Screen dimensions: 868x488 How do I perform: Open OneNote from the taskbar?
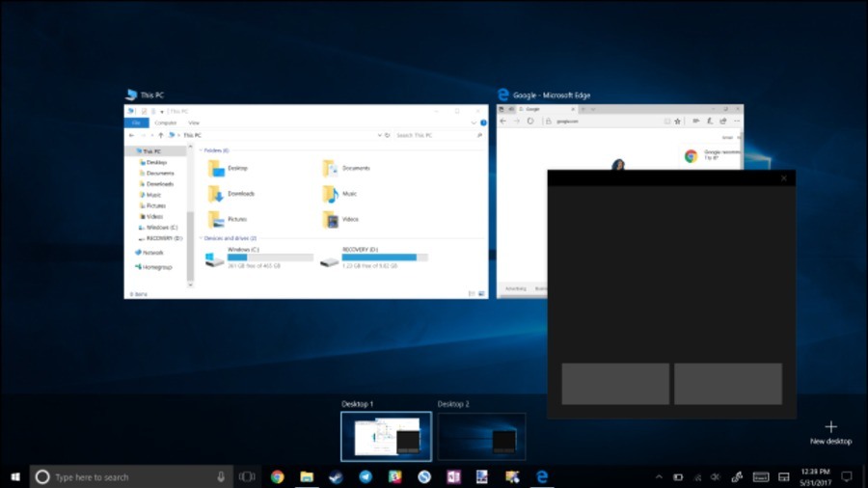tap(453, 476)
